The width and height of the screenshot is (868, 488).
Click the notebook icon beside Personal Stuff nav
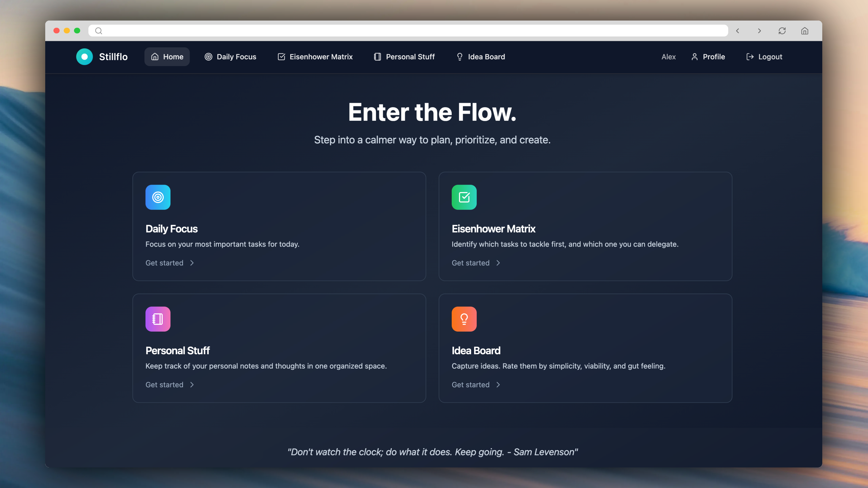coord(377,57)
